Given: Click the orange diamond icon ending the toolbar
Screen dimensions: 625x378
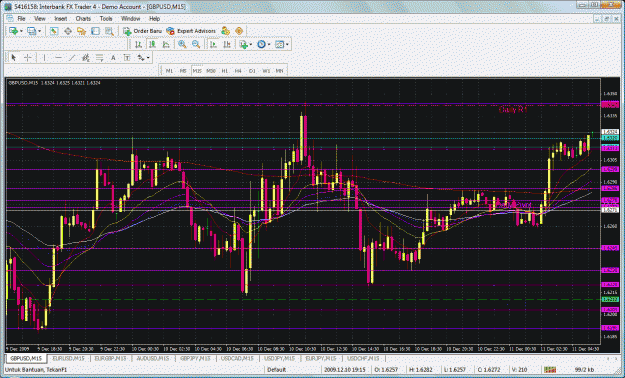Looking at the screenshot, I should click(x=239, y=31).
